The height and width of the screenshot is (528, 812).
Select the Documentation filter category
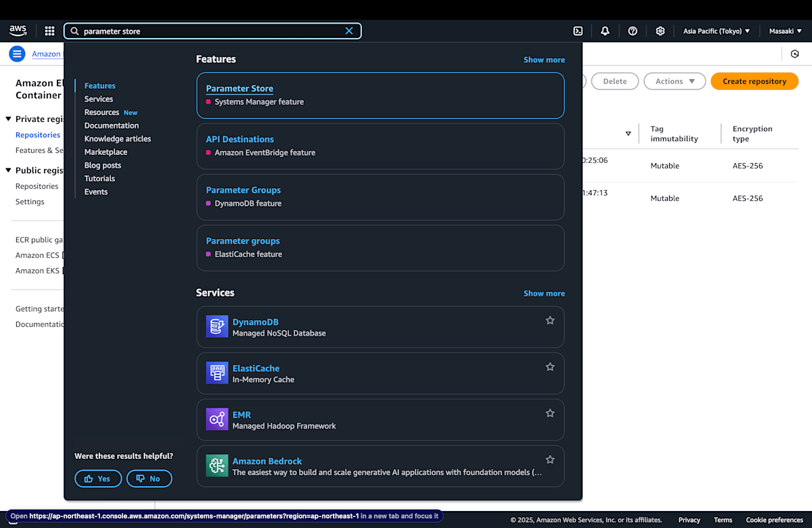tap(112, 125)
